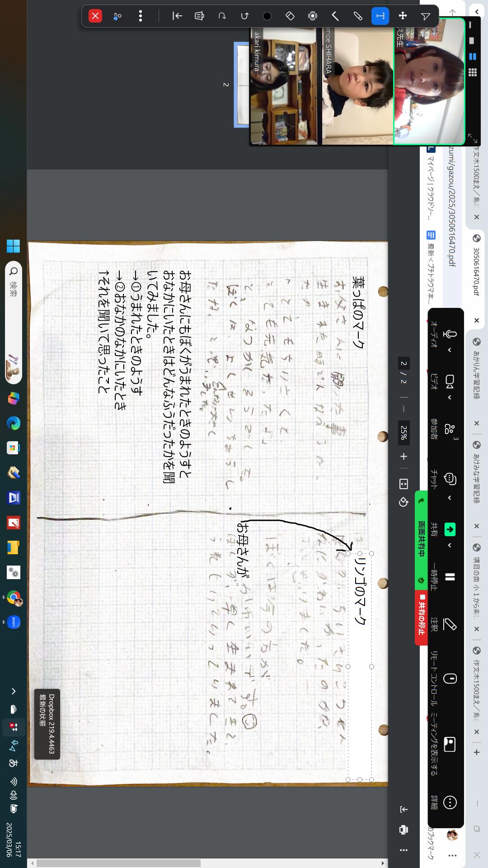Pause sharing with 一時停止 button
This screenshot has height=868, width=488.
[450, 577]
